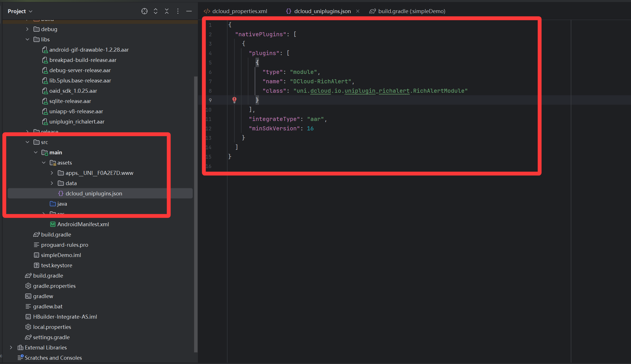Screen dimensions: 631x364
Task: Expand the External Libraries node
Action: [x=11, y=347]
